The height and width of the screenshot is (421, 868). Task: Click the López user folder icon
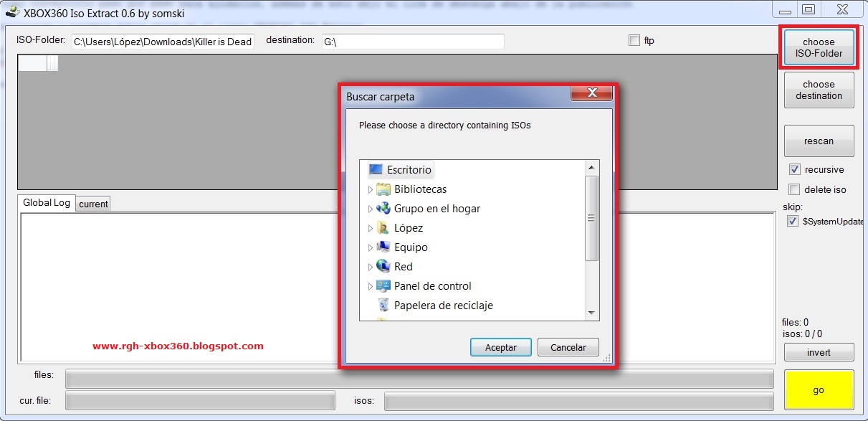(x=383, y=228)
